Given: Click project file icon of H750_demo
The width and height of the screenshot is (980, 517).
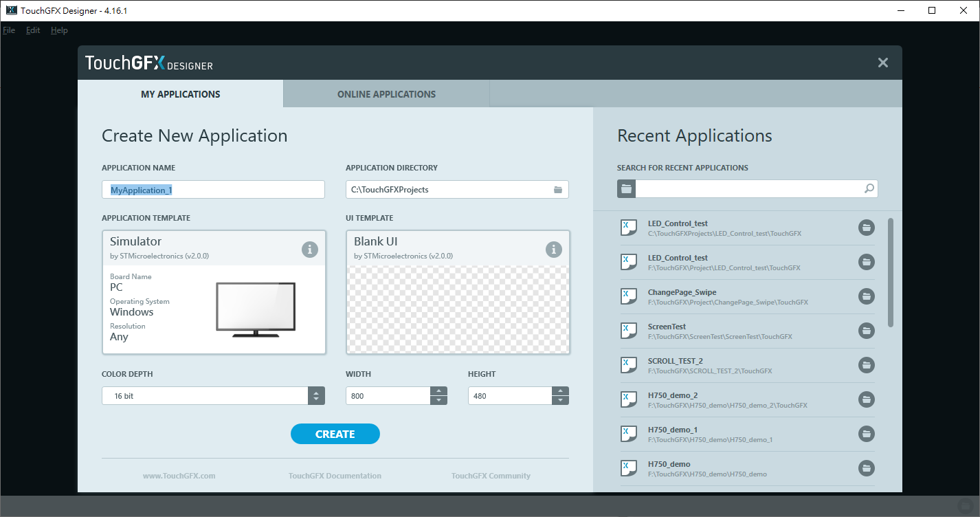Looking at the screenshot, I should point(628,468).
